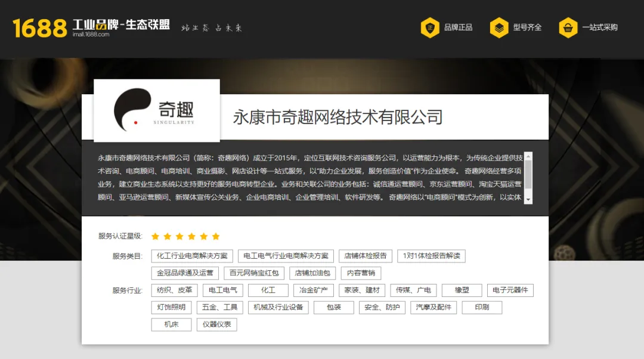Select 电工电气行业电商解决方案 service tag

pyautogui.click(x=286, y=256)
